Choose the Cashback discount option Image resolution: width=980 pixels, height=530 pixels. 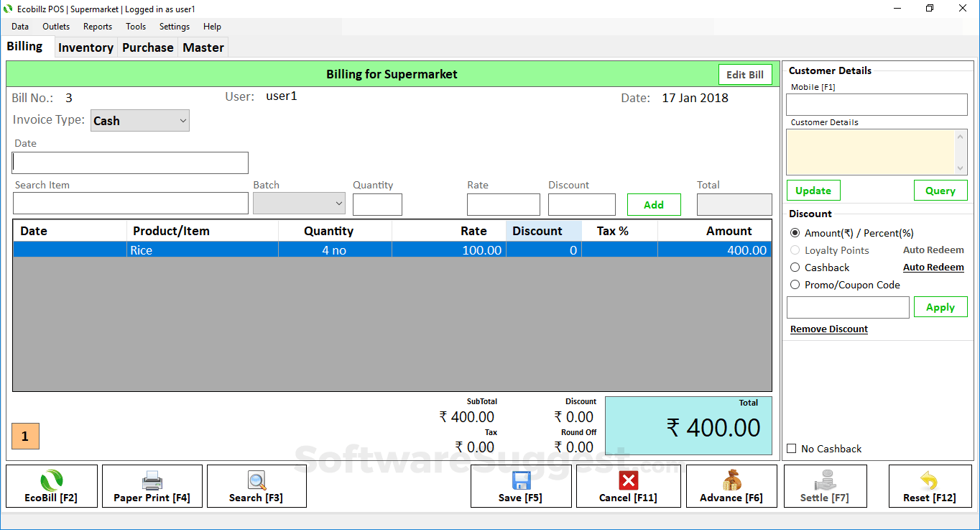click(x=795, y=267)
